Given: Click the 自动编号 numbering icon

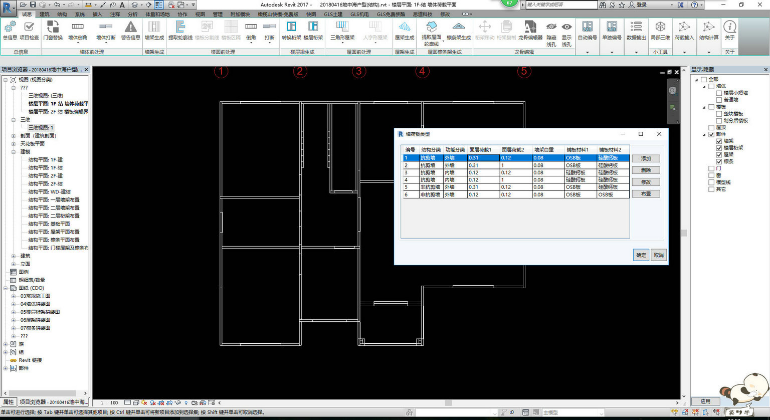Looking at the screenshot, I should [587, 27].
